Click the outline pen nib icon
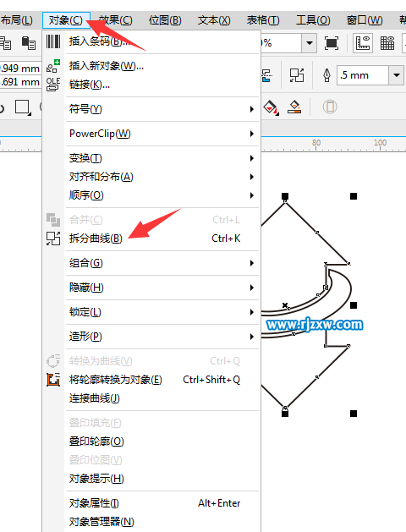Viewport: 406px width, 532px height. click(x=326, y=75)
